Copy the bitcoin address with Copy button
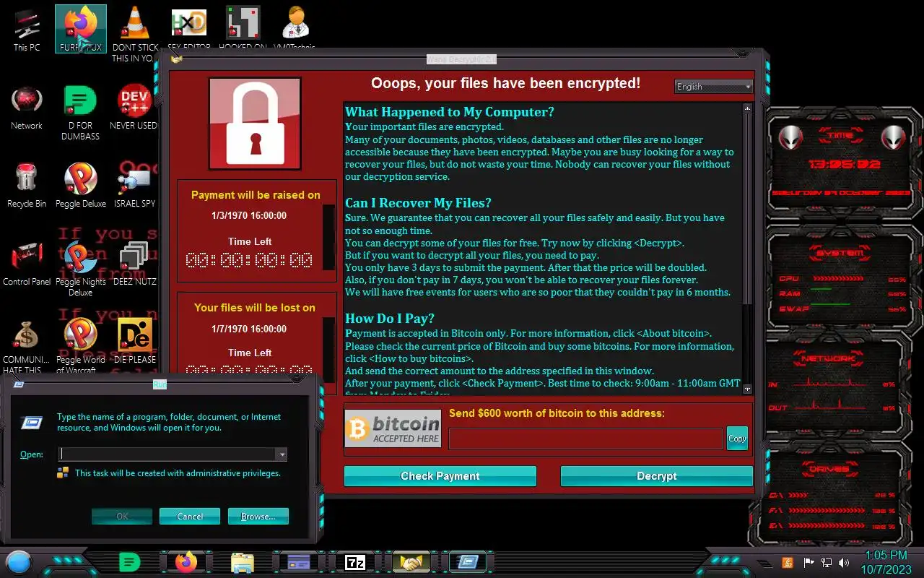924x578 pixels. click(x=737, y=439)
